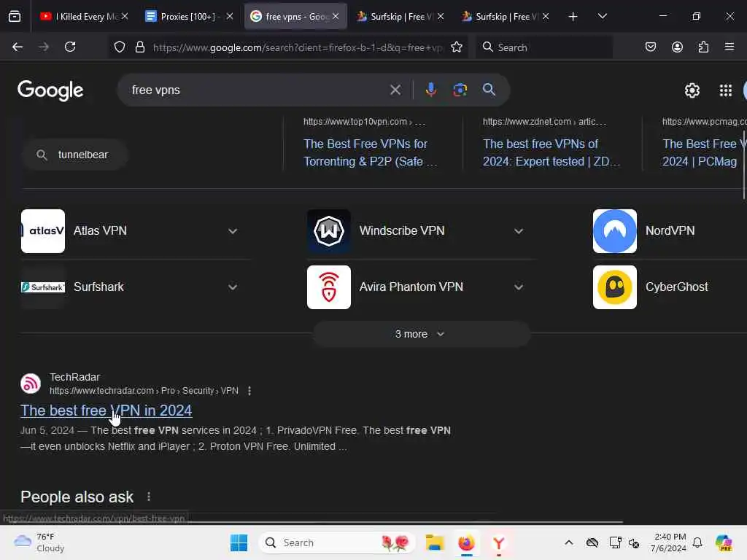Go to Google homepage via logo

click(50, 90)
